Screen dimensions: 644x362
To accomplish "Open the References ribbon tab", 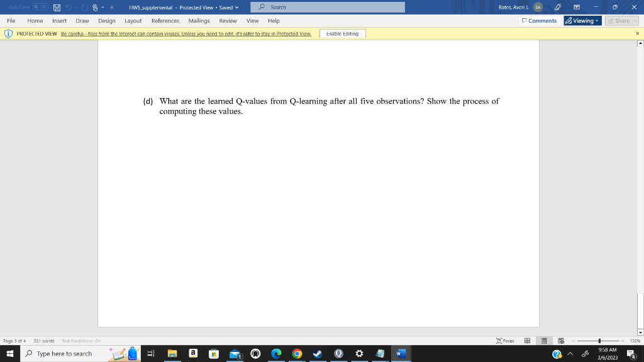I will 165,21.
